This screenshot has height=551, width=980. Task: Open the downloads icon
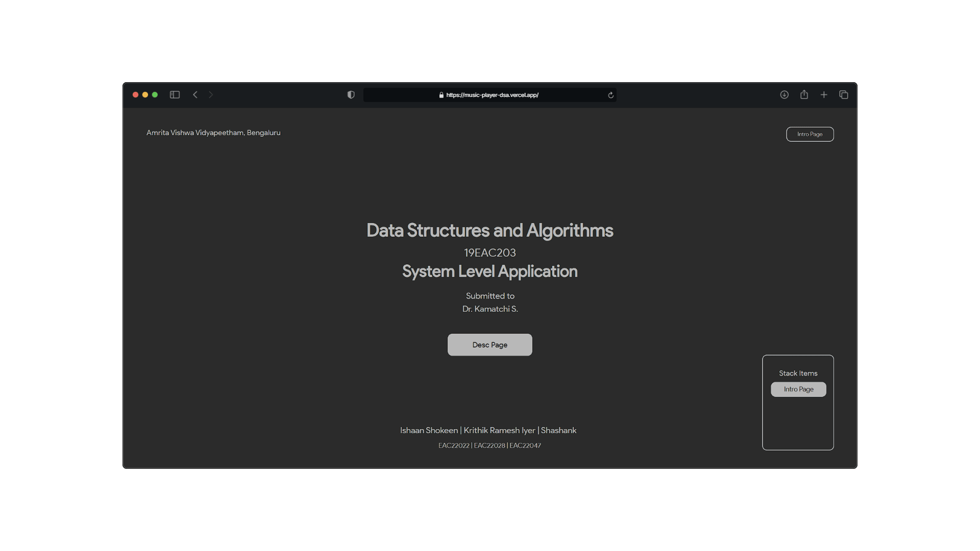pyautogui.click(x=785, y=95)
